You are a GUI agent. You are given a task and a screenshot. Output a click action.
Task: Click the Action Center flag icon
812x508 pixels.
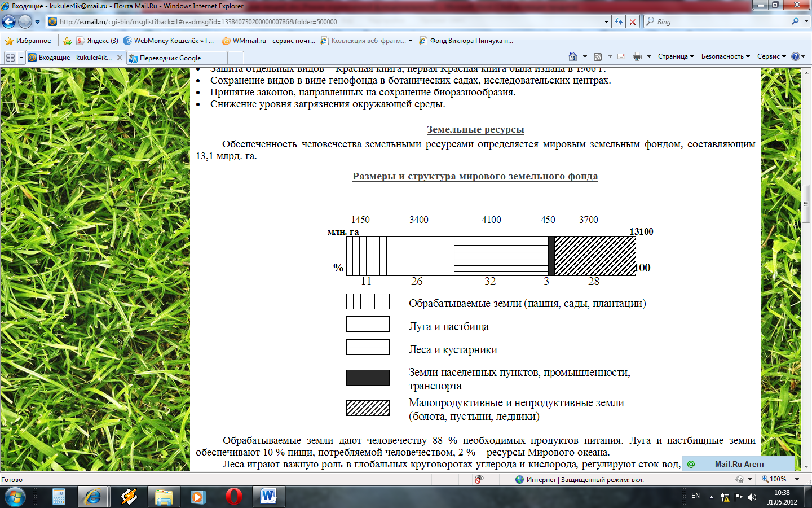(739, 497)
